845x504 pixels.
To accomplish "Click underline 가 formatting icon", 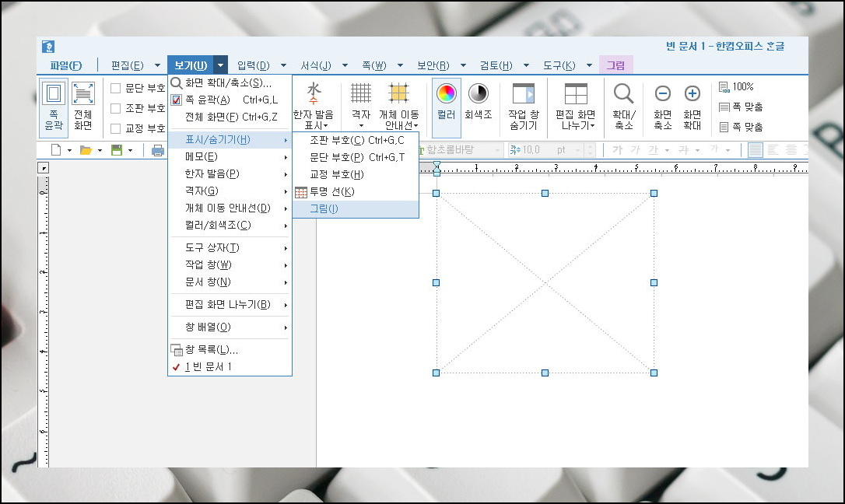I will click(x=653, y=149).
